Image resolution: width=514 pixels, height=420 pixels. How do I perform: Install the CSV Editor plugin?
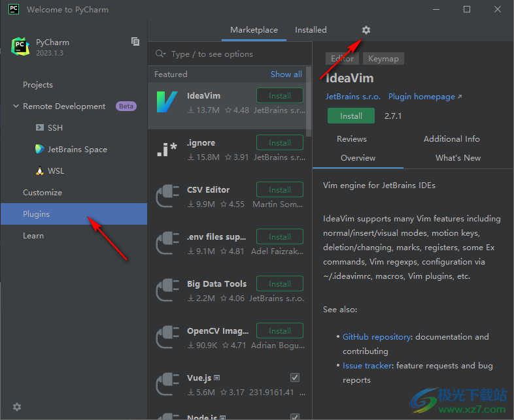280,189
